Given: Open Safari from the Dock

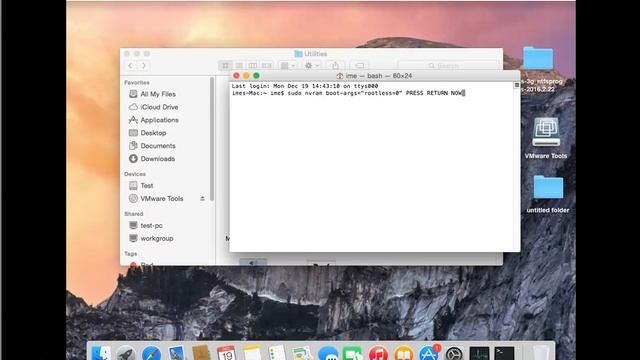Looking at the screenshot, I should [151, 353].
